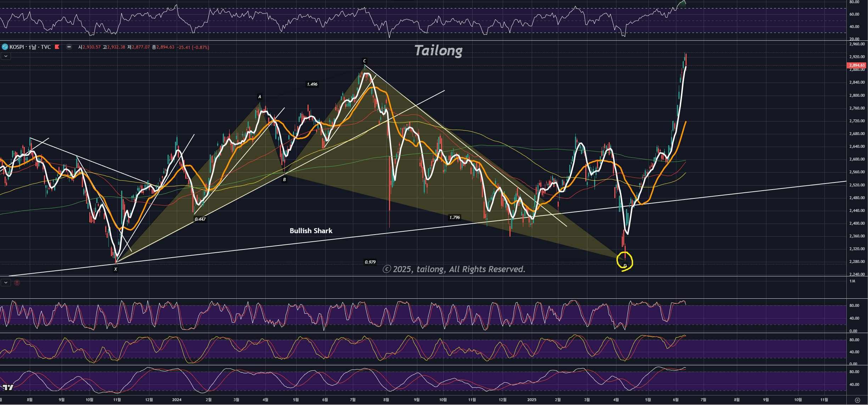Expand the indicator pane legend chevron

[x=6, y=282]
